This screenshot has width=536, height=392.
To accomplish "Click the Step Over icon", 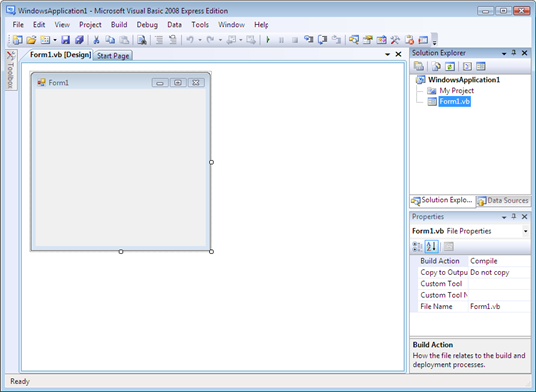I will [x=322, y=40].
